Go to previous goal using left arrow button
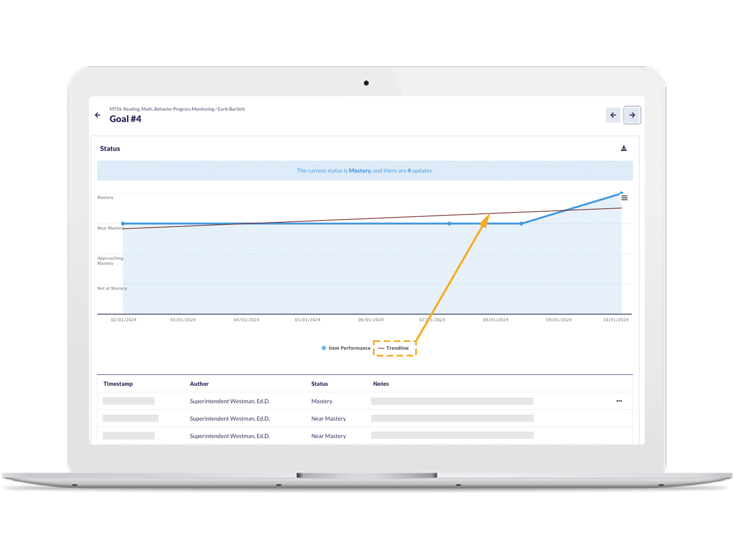 (613, 115)
